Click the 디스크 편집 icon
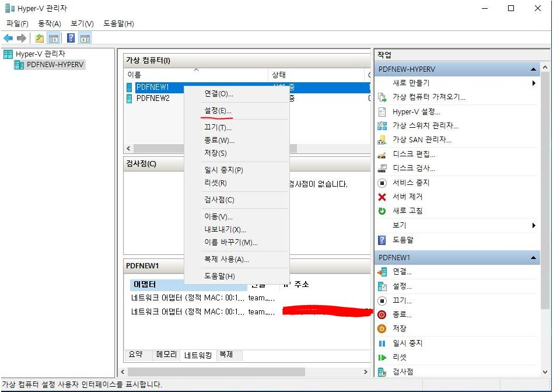This screenshot has height=392, width=553. pyautogui.click(x=382, y=154)
